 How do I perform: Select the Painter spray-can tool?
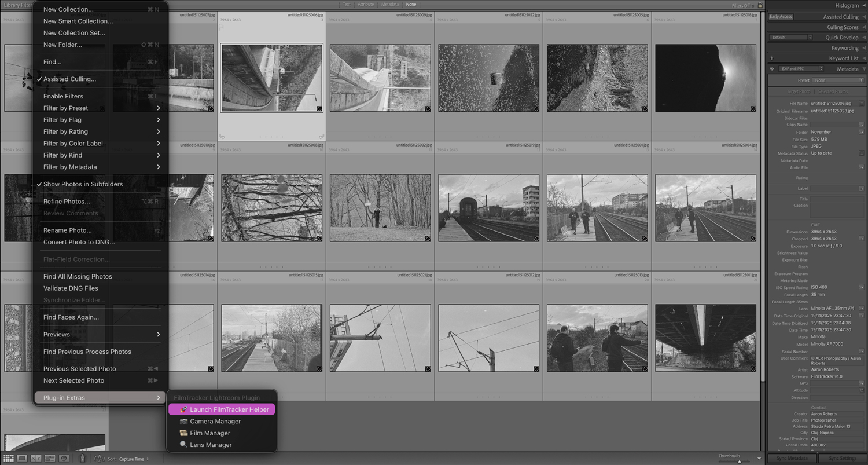pyautogui.click(x=83, y=457)
